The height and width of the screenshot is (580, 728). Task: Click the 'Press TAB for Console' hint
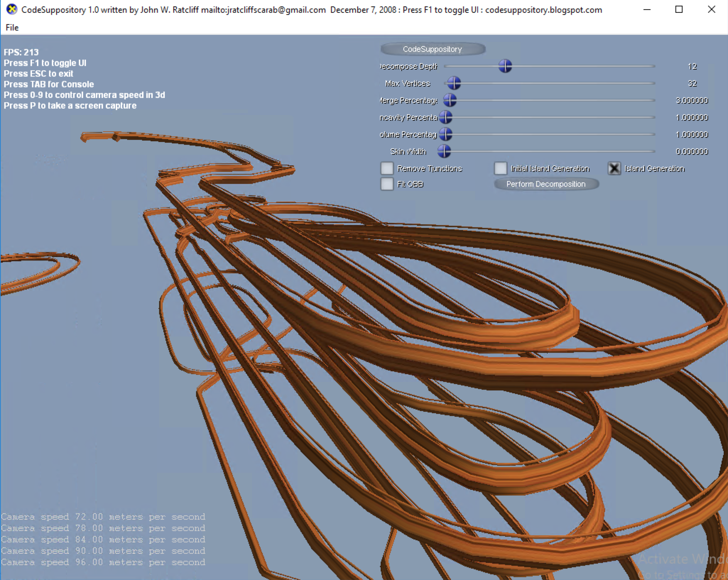pyautogui.click(x=49, y=84)
